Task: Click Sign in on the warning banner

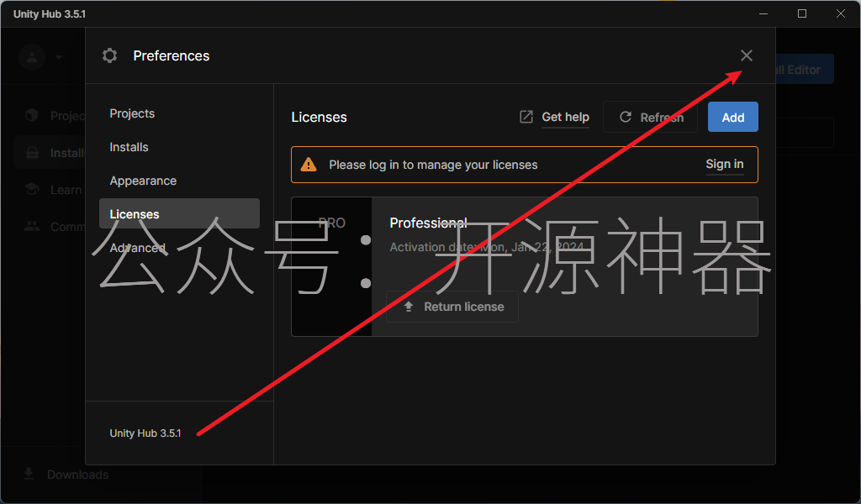Action: [724, 164]
